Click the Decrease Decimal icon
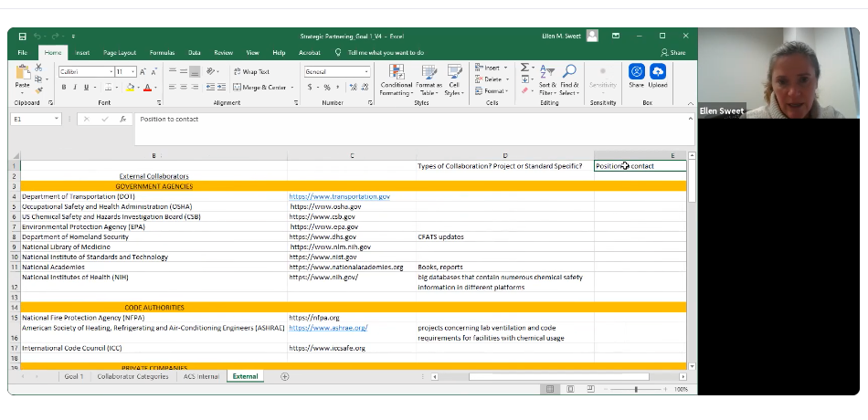Screen dimensions: 868x420 point(365,88)
